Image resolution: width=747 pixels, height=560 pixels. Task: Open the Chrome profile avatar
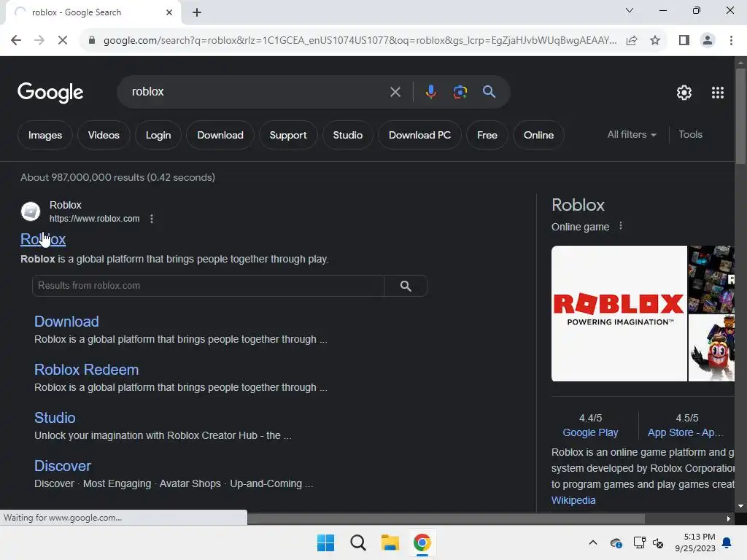click(x=708, y=41)
